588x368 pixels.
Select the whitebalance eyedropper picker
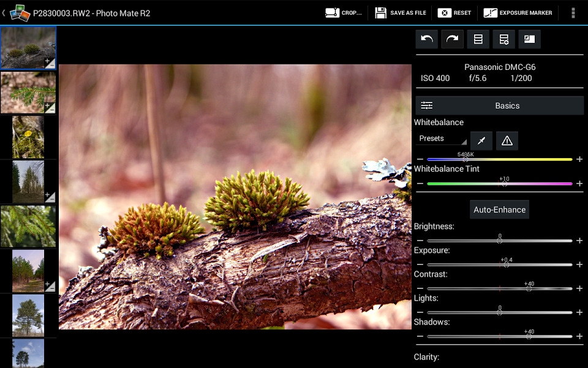click(481, 141)
